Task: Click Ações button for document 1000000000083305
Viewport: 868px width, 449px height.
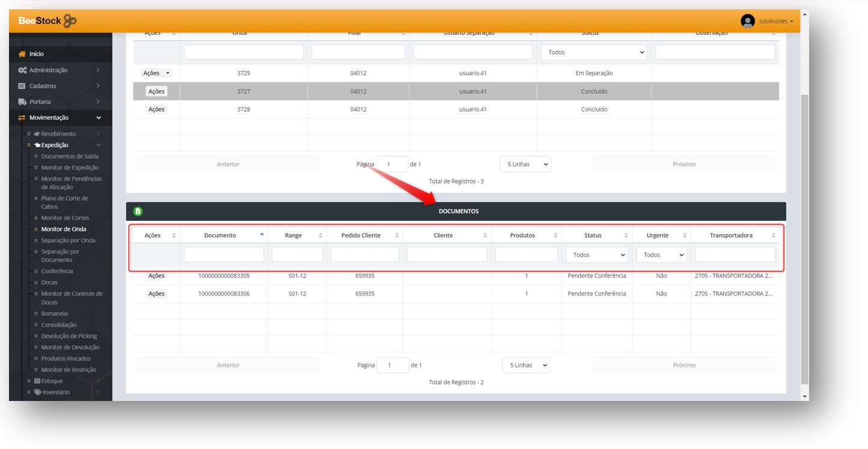Action: click(156, 276)
